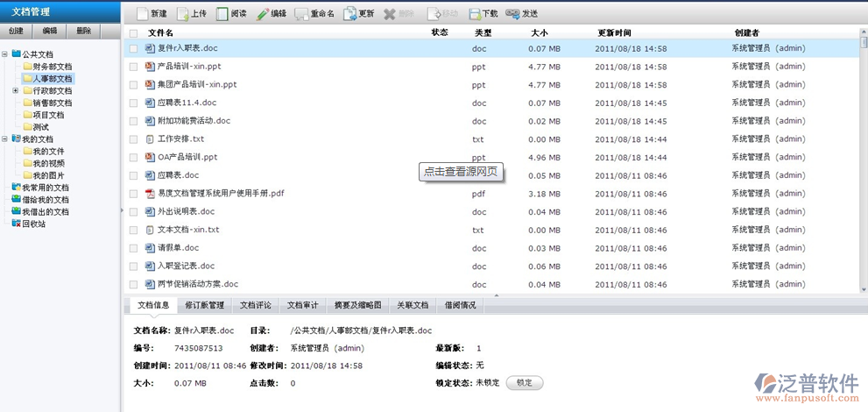Image resolution: width=868 pixels, height=412 pixels.
Task: Tick the checkbox beside 工作安排.txt
Action: (x=133, y=139)
